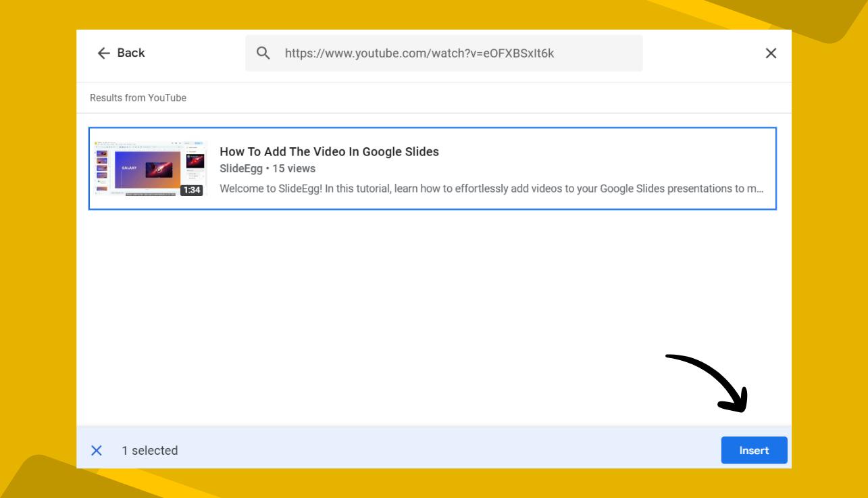Click the magnifying glass search icon
Viewport: 868px width, 498px height.
click(x=263, y=53)
